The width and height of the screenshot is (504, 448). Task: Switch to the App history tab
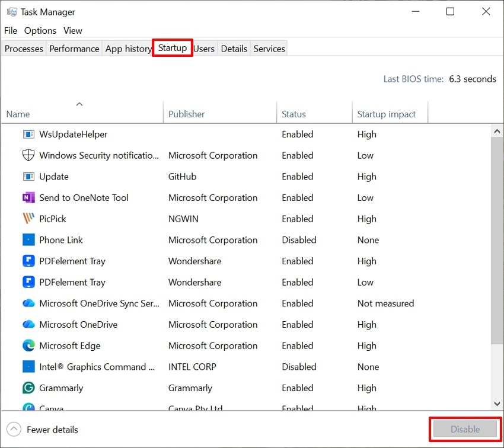click(127, 48)
